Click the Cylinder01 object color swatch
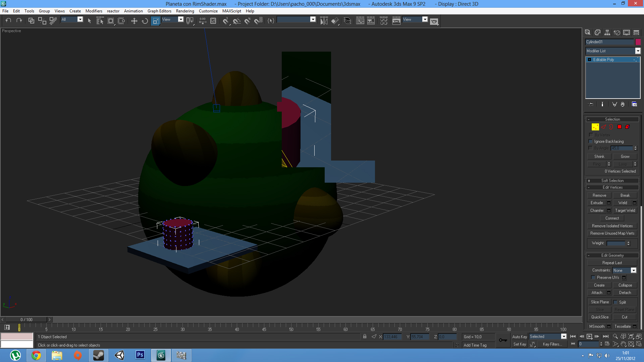 [x=638, y=42]
